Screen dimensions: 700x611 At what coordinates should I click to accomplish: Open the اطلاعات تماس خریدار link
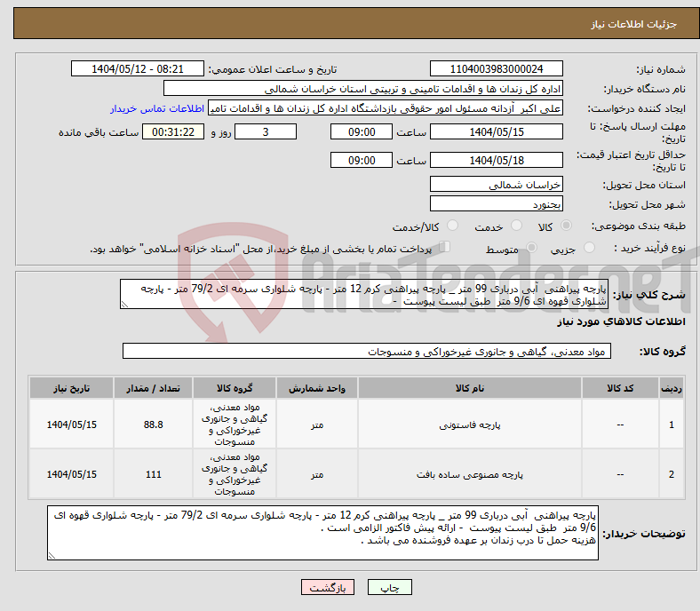coord(157,108)
